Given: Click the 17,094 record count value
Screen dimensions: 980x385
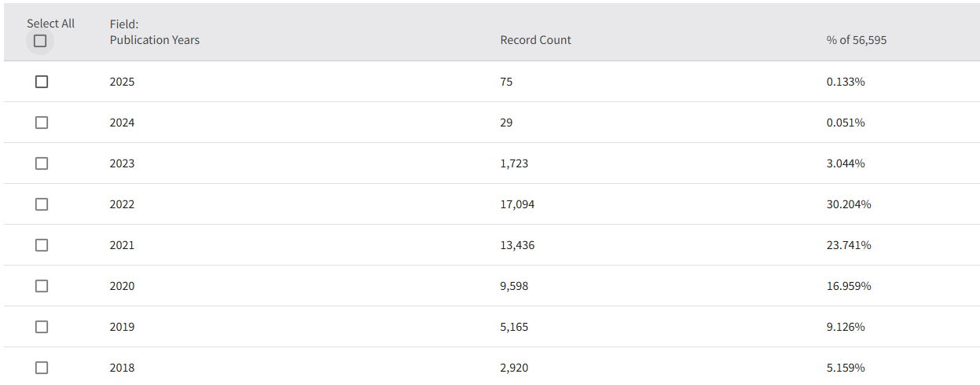Looking at the screenshot, I should [517, 204].
